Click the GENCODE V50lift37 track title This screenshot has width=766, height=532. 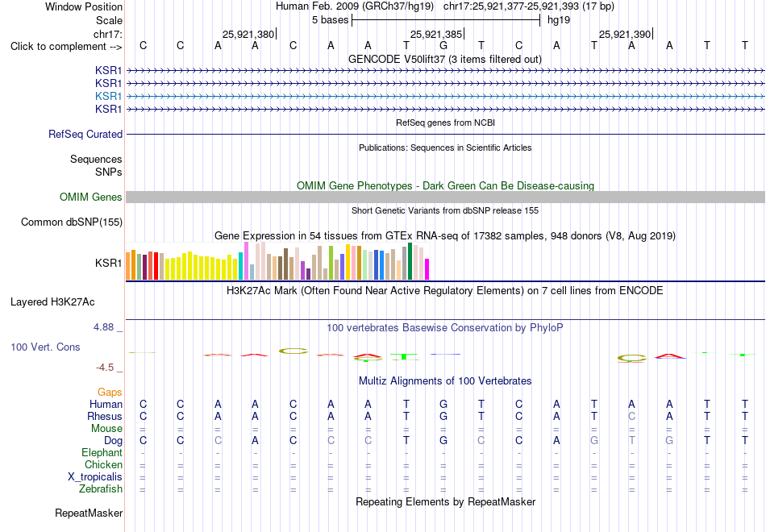tap(444, 59)
